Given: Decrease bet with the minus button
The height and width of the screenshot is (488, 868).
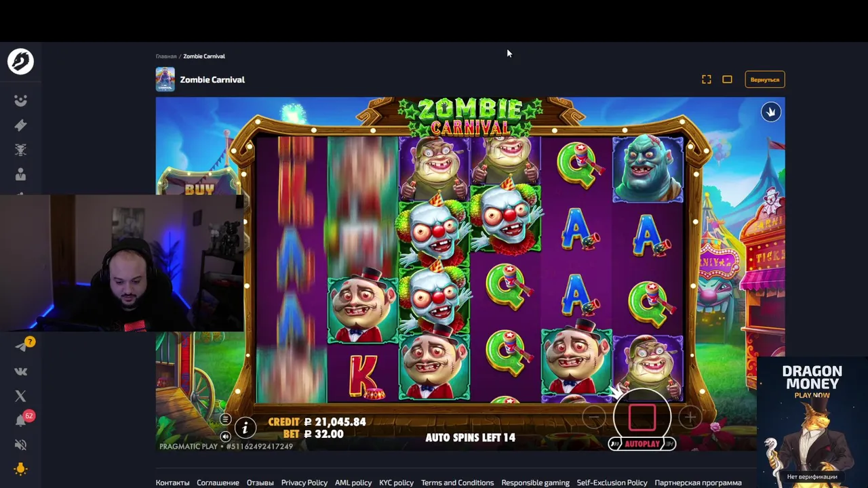Looking at the screenshot, I should (x=594, y=418).
